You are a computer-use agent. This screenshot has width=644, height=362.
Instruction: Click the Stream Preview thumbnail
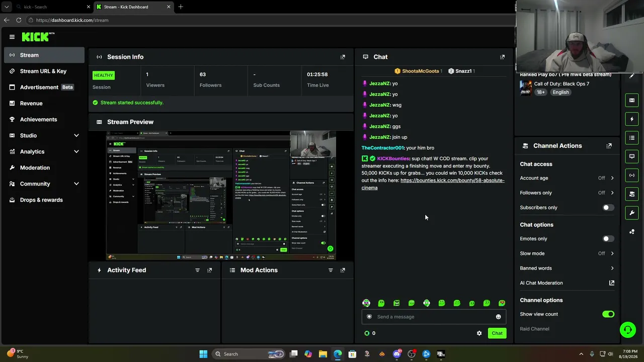[221, 196]
